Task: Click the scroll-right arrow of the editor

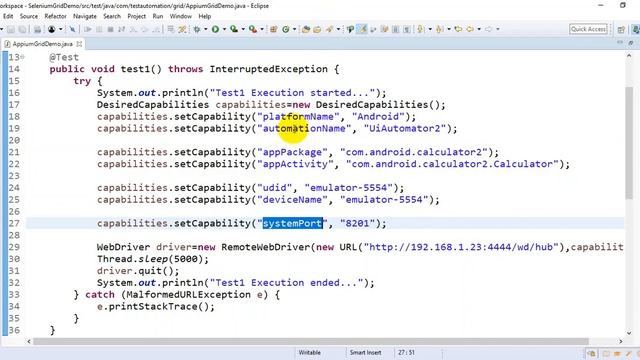Action: [620, 341]
